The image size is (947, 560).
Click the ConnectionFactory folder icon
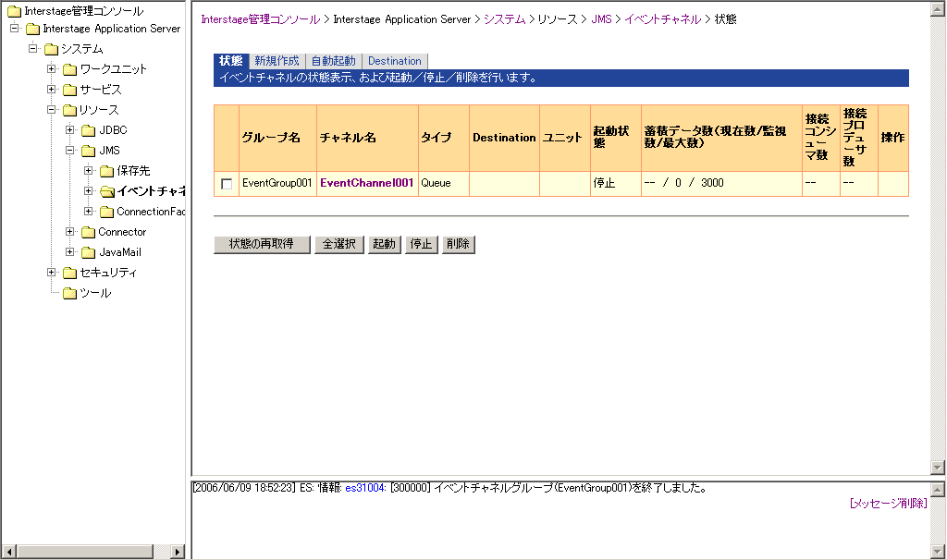click(x=107, y=212)
